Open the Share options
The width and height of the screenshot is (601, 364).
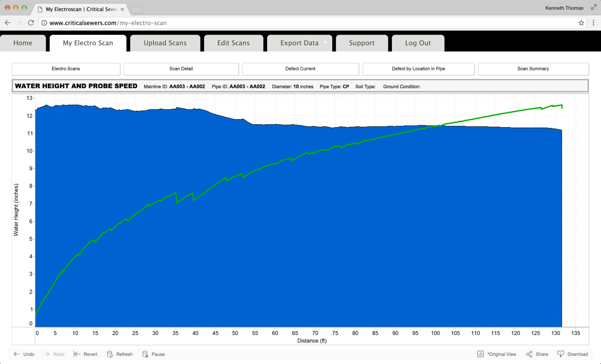537,354
